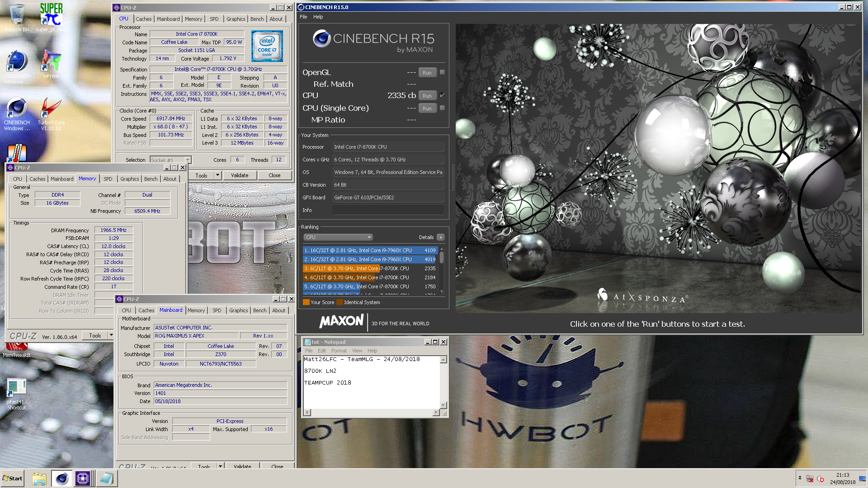Viewport: 868px width, 488px height.
Task: Toggle the CPU test checkbox
Action: point(442,95)
